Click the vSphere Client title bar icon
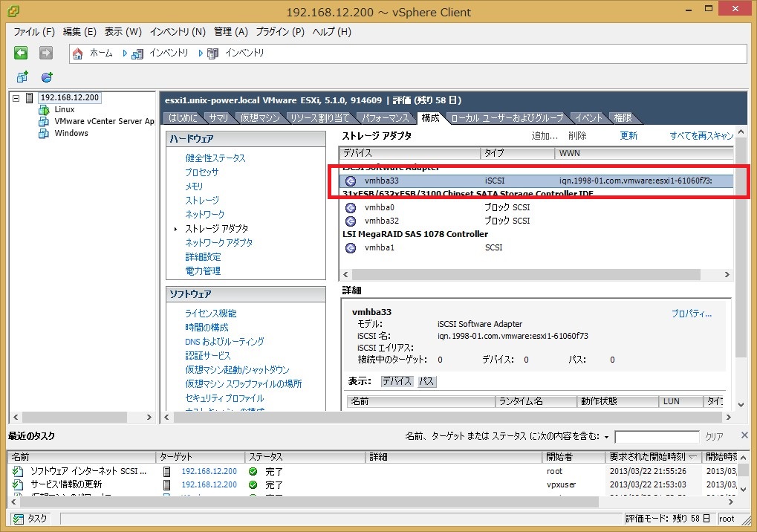Image resolution: width=757 pixels, height=532 pixels. [x=13, y=10]
